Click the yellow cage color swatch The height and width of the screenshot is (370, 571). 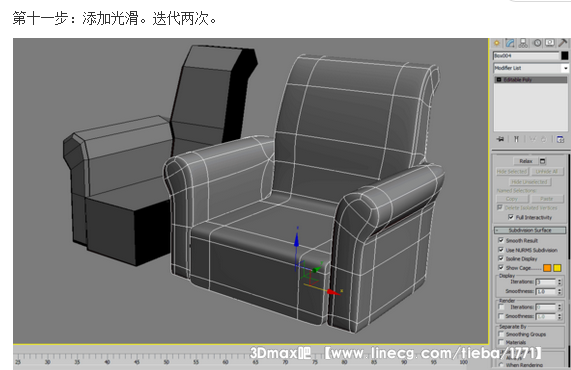pyautogui.click(x=557, y=268)
